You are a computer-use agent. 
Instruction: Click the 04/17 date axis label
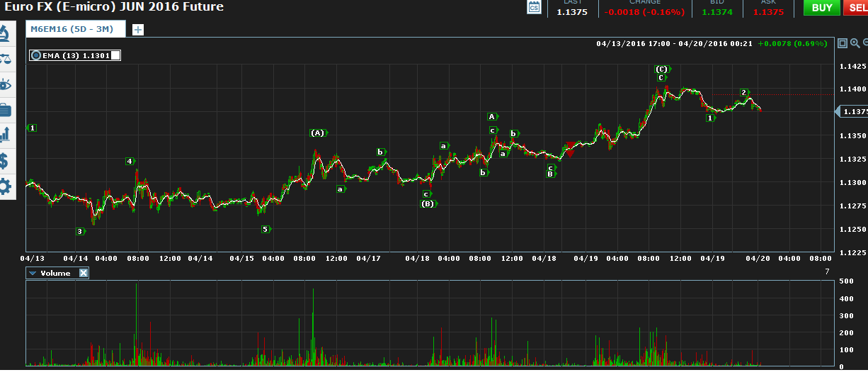[368, 259]
